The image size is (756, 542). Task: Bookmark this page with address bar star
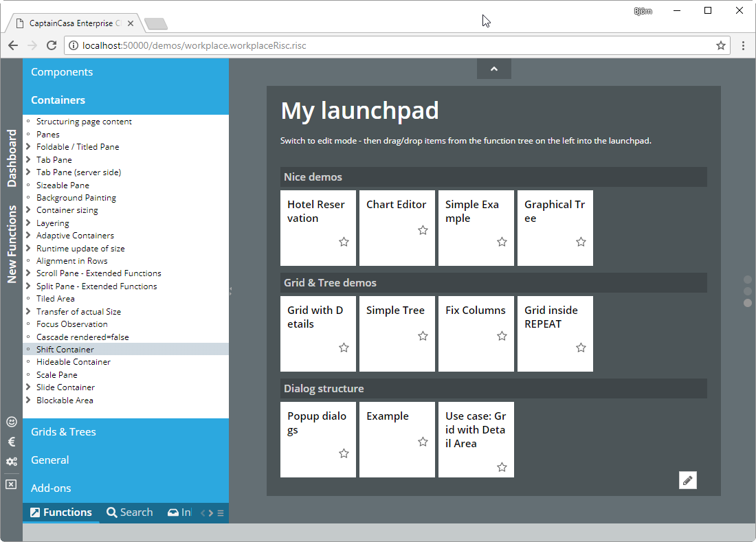[x=721, y=45]
